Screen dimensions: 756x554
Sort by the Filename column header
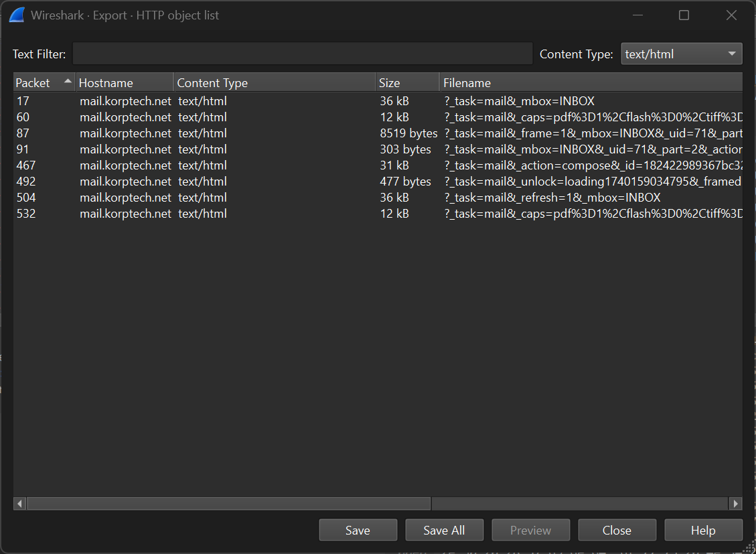pyautogui.click(x=591, y=83)
